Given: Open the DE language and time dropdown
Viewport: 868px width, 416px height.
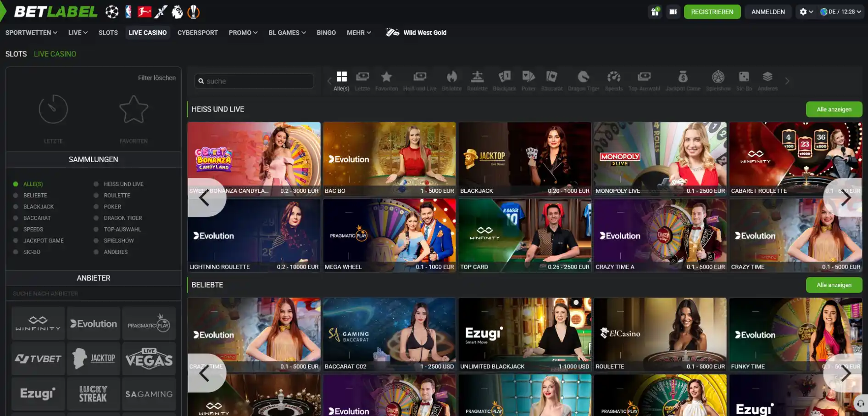Looking at the screenshot, I should click(x=840, y=11).
